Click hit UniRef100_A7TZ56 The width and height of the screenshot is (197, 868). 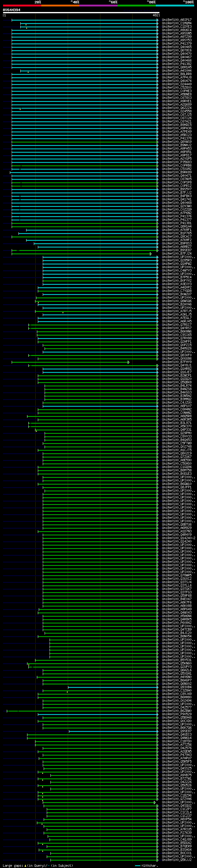click(x=176, y=745)
